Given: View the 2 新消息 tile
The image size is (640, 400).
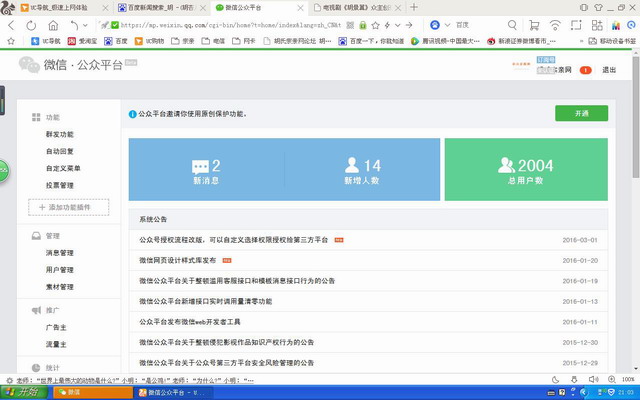Looking at the screenshot, I should [x=206, y=169].
